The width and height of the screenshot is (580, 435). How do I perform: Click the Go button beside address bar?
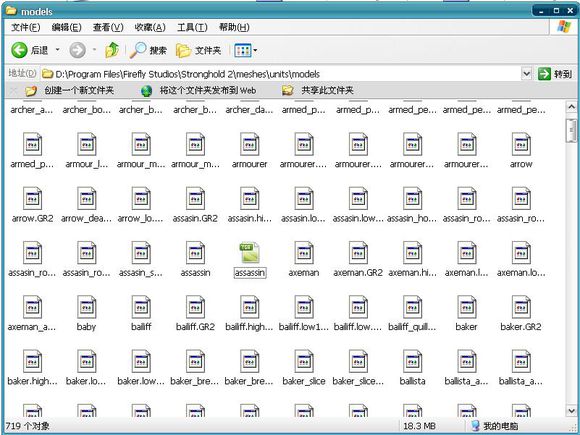tap(555, 74)
